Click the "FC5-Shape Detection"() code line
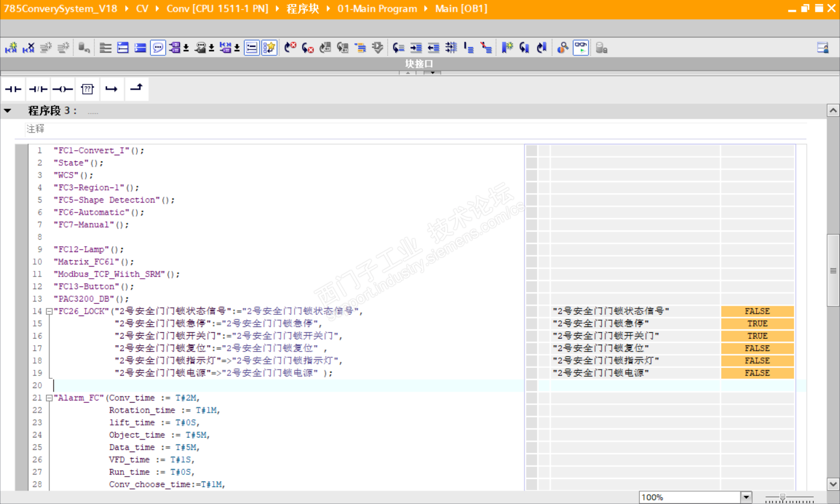This screenshot has height=504, width=840. pos(114,200)
